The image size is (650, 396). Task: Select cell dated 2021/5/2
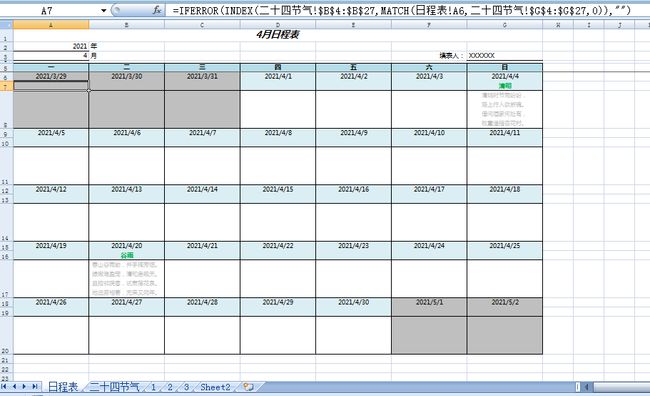504,302
